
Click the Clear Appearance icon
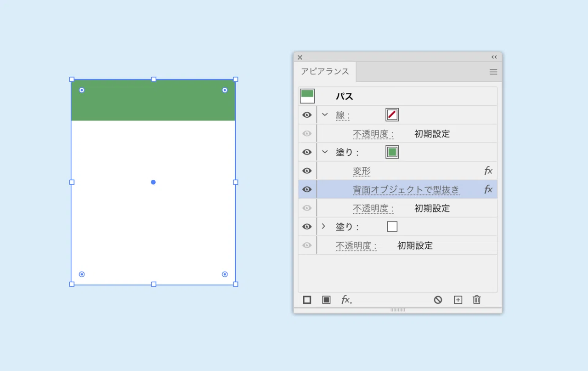[438, 300]
